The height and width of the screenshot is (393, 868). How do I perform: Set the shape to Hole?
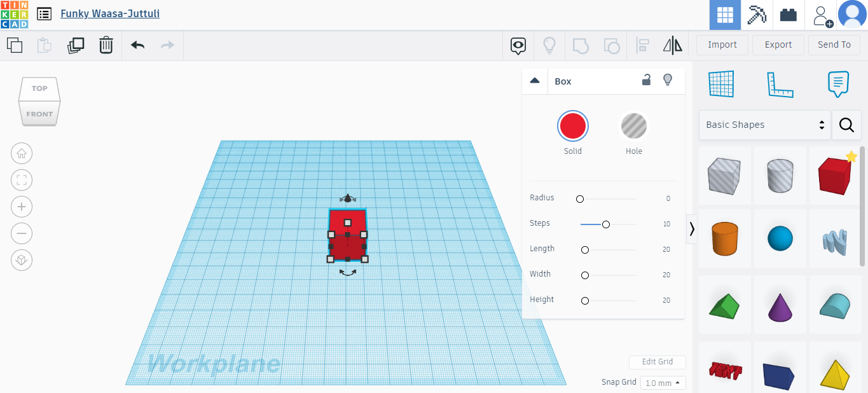[634, 126]
